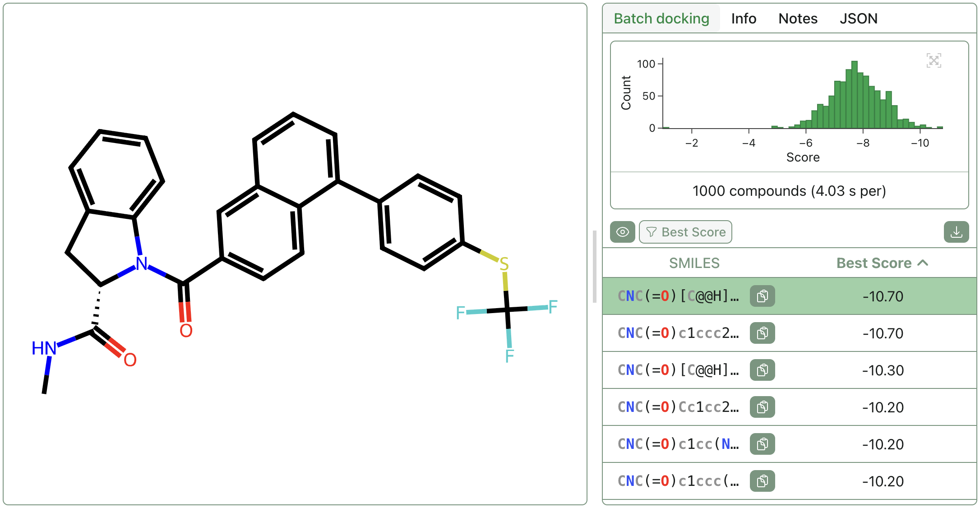Select the Batch docking tab
Image resolution: width=980 pixels, height=508 pixels.
tap(661, 18)
